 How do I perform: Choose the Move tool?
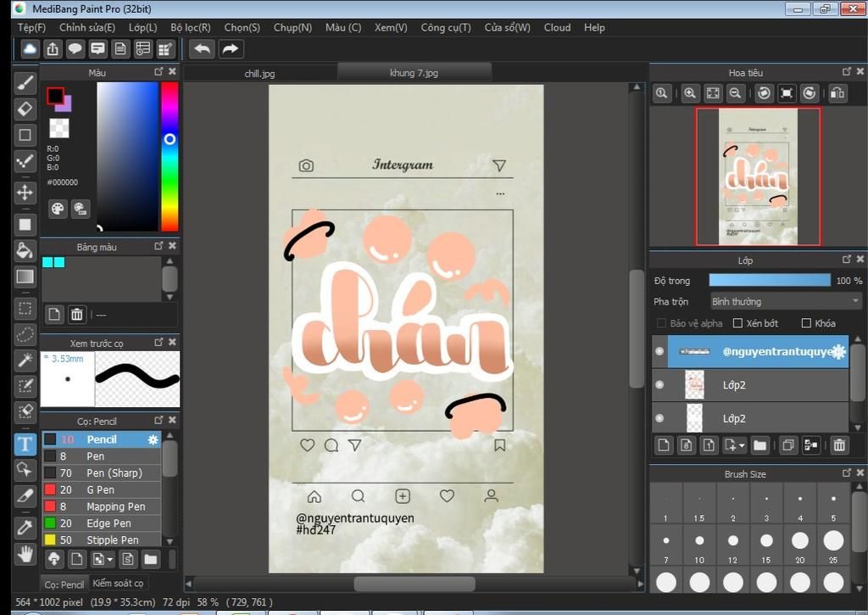pyautogui.click(x=25, y=192)
